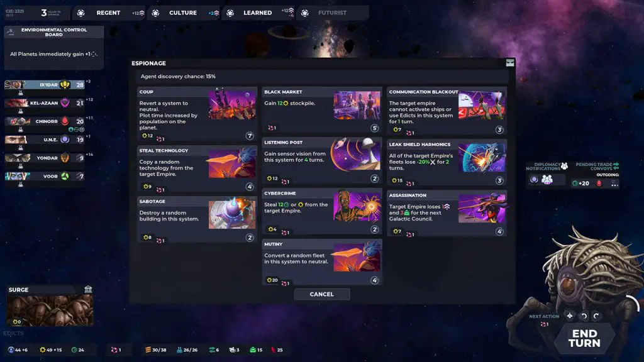Click the science flask 26/26 icon
The height and width of the screenshot is (362, 644).
[x=179, y=349]
